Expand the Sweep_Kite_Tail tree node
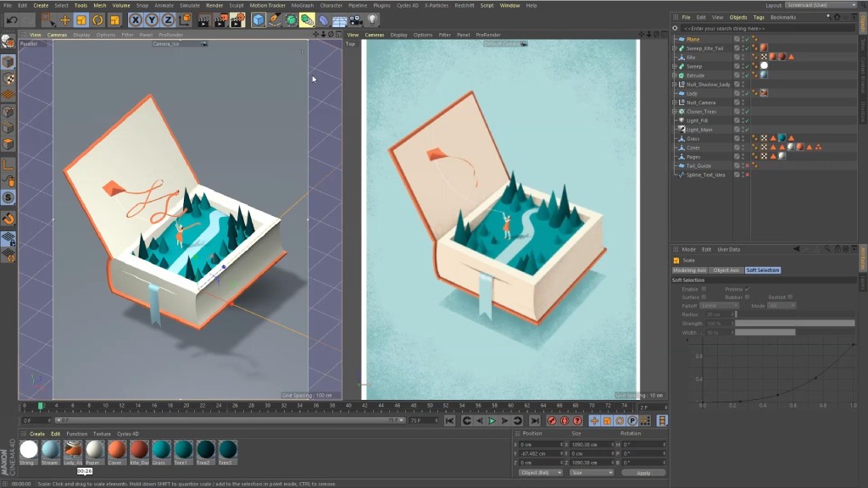Image resolution: width=868 pixels, height=488 pixels. [x=675, y=48]
